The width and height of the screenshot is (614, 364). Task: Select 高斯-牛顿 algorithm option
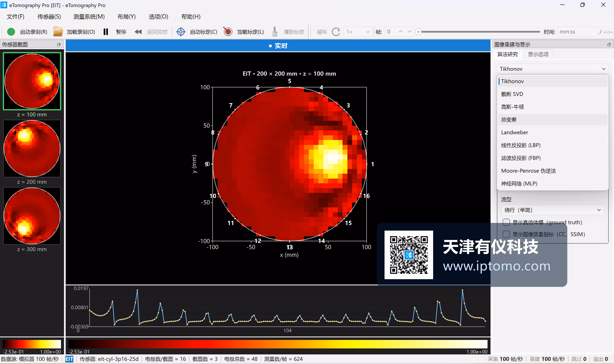tap(553, 107)
